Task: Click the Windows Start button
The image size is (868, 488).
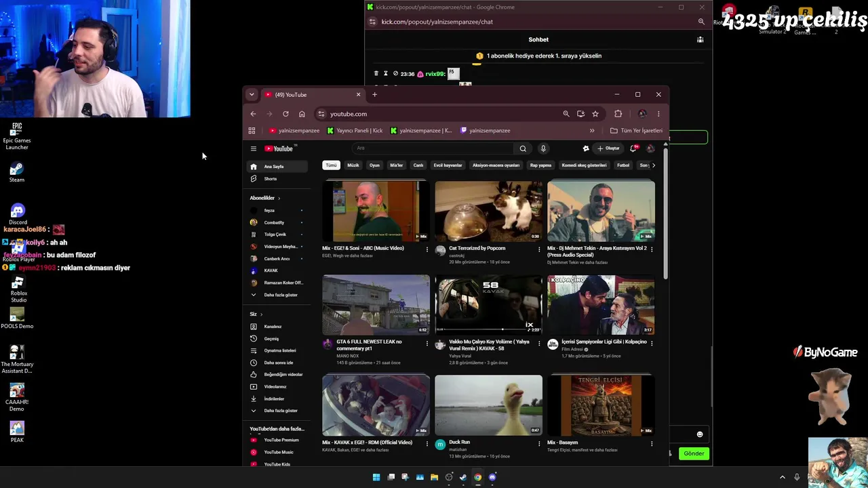Action: pyautogui.click(x=376, y=477)
